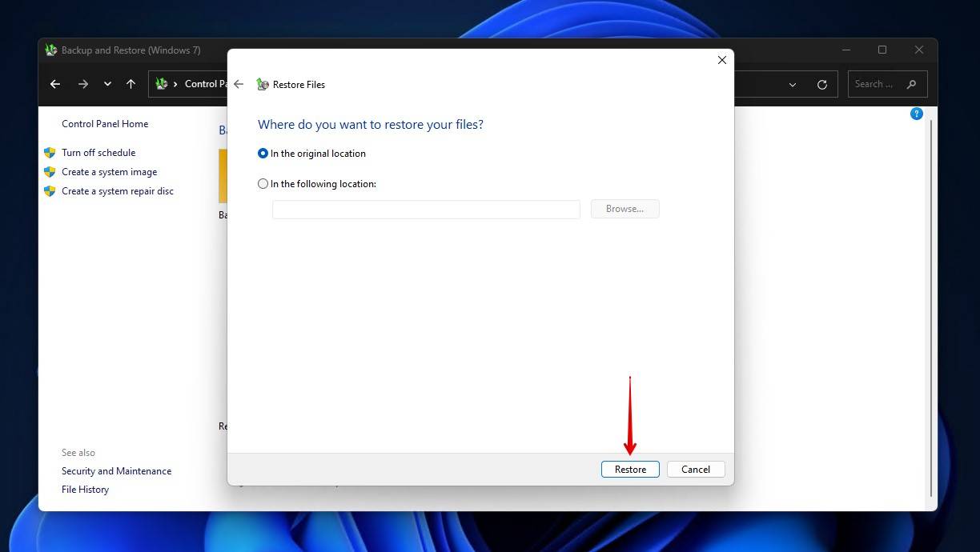Select the In the following location option
The height and width of the screenshot is (552, 980).
[x=263, y=183]
